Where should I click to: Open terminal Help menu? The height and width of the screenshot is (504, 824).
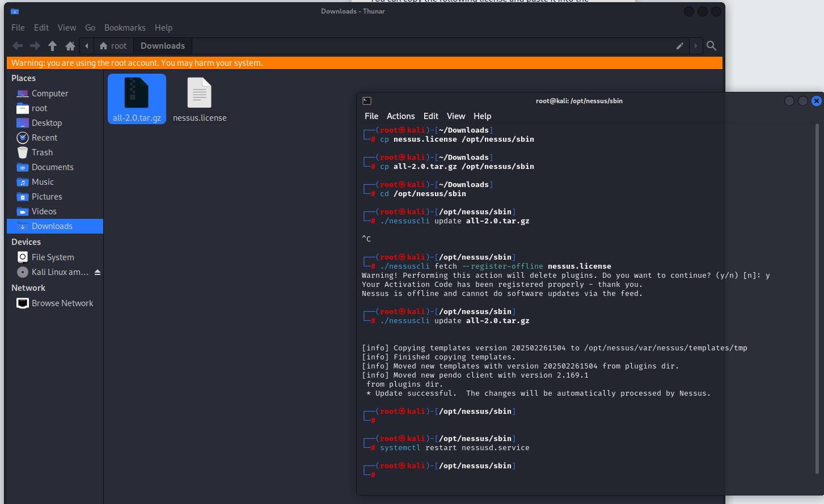(483, 116)
